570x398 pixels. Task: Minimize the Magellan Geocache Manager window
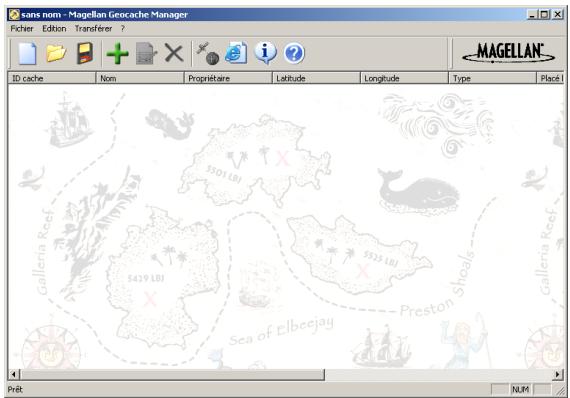click(533, 15)
